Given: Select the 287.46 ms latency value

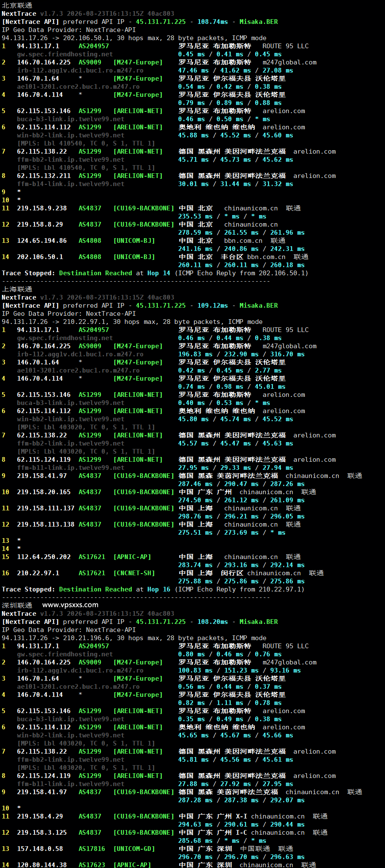Looking at the screenshot, I should click(195, 484).
